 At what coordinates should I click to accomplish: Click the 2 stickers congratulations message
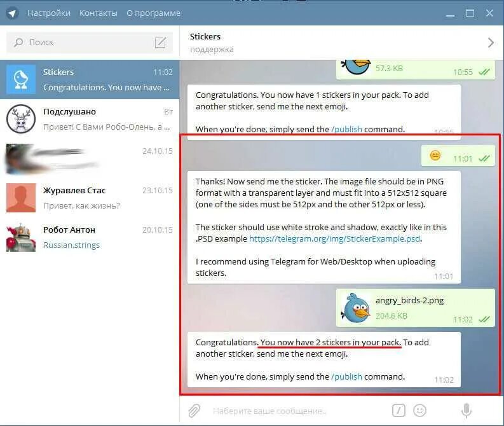pyautogui.click(x=324, y=359)
